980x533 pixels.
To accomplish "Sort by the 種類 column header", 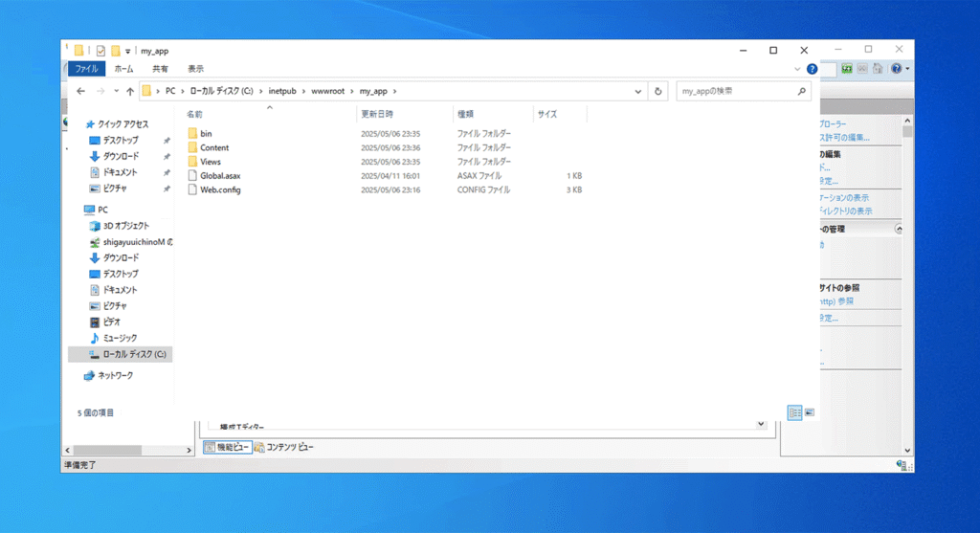I will [466, 114].
